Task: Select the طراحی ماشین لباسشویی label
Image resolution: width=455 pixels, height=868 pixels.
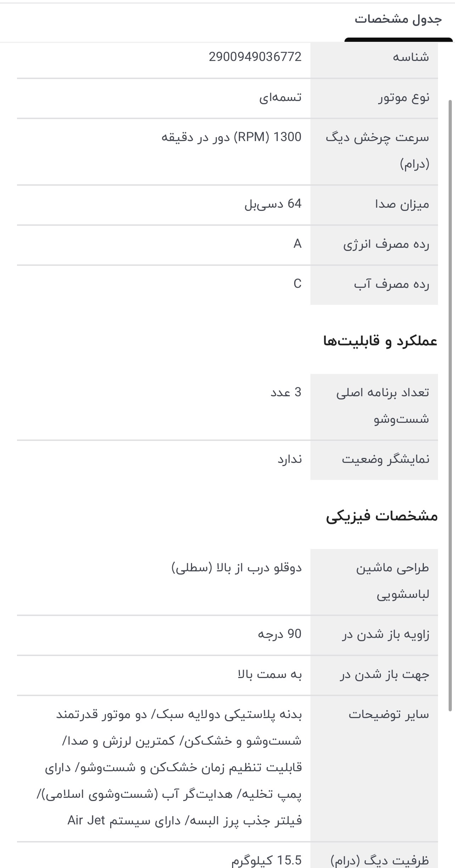Action: coord(392,581)
